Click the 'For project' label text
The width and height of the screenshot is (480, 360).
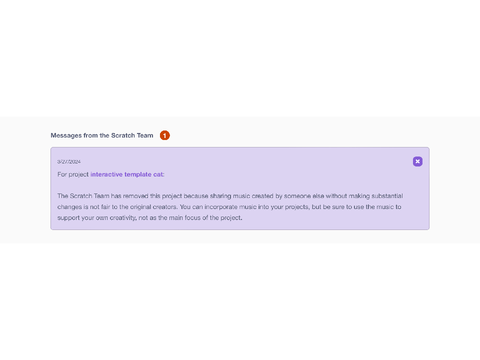pyautogui.click(x=73, y=174)
